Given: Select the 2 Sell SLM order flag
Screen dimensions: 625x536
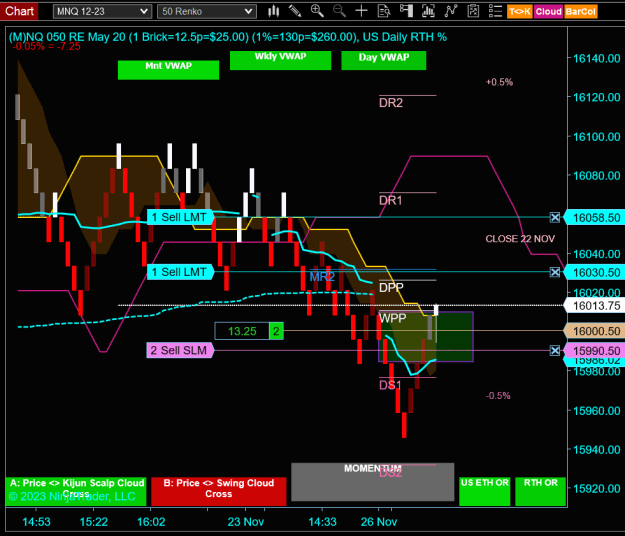Looking at the screenshot, I should point(180,351).
